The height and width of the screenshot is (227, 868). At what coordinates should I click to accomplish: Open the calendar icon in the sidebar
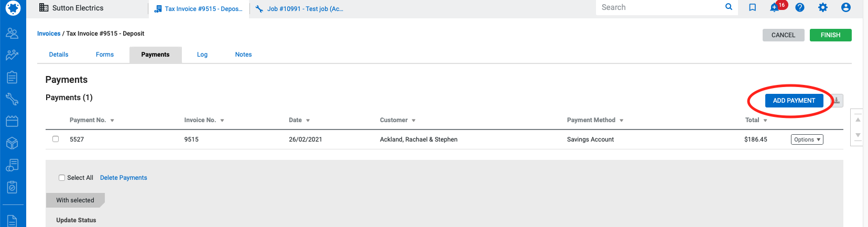[x=12, y=121]
